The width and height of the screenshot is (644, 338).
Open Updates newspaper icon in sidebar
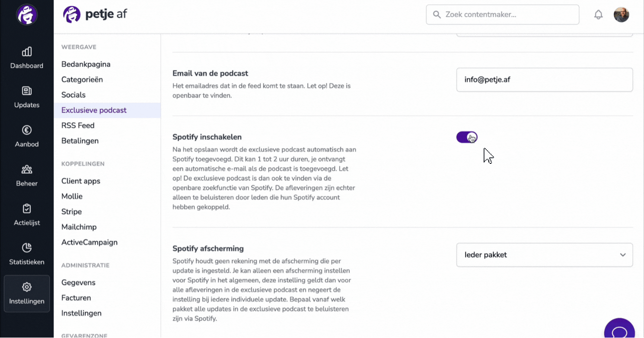(27, 91)
